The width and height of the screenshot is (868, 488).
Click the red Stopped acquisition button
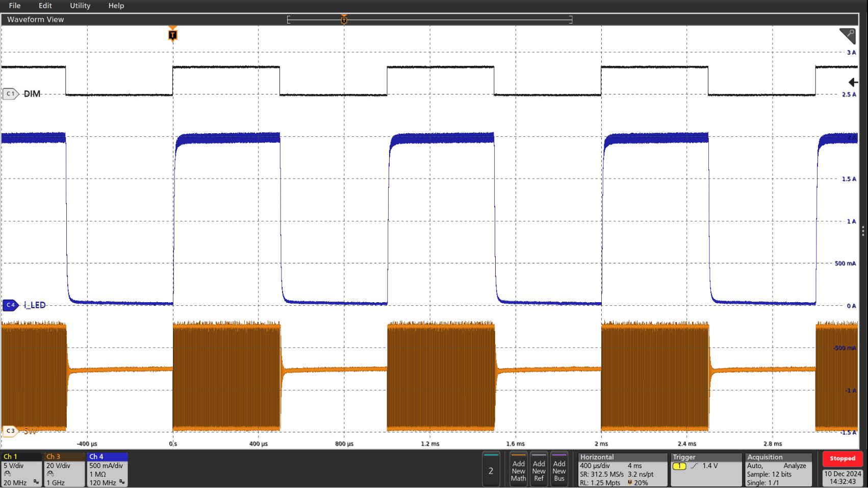tap(843, 458)
